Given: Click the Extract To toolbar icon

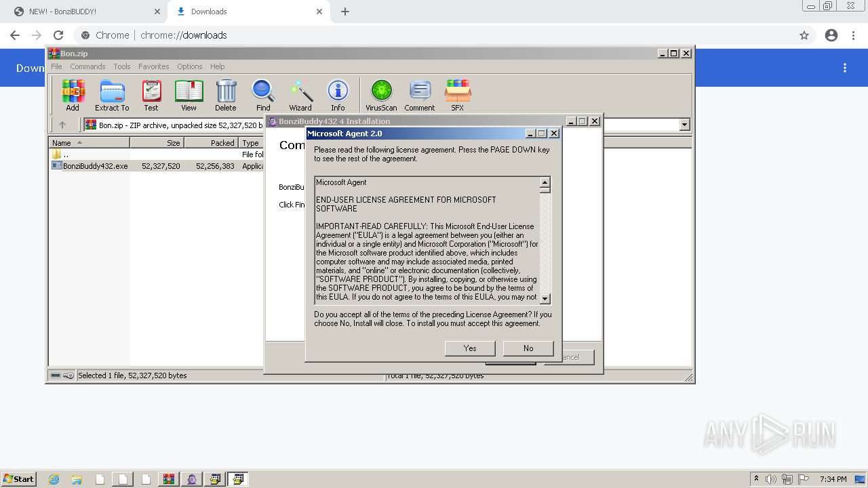Looking at the screenshot, I should point(112,96).
